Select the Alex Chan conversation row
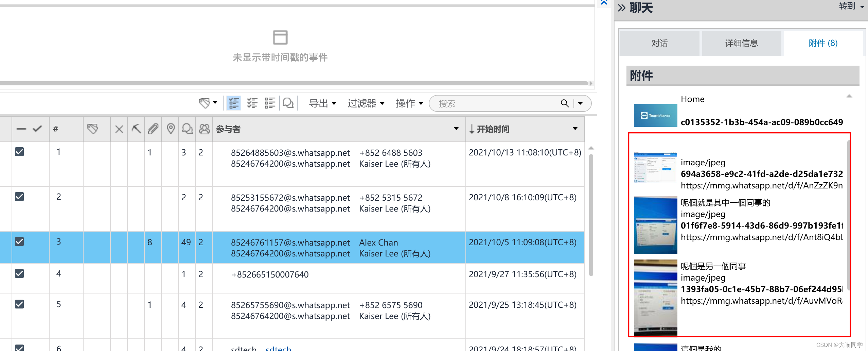This screenshot has width=868, height=351. 292,248
